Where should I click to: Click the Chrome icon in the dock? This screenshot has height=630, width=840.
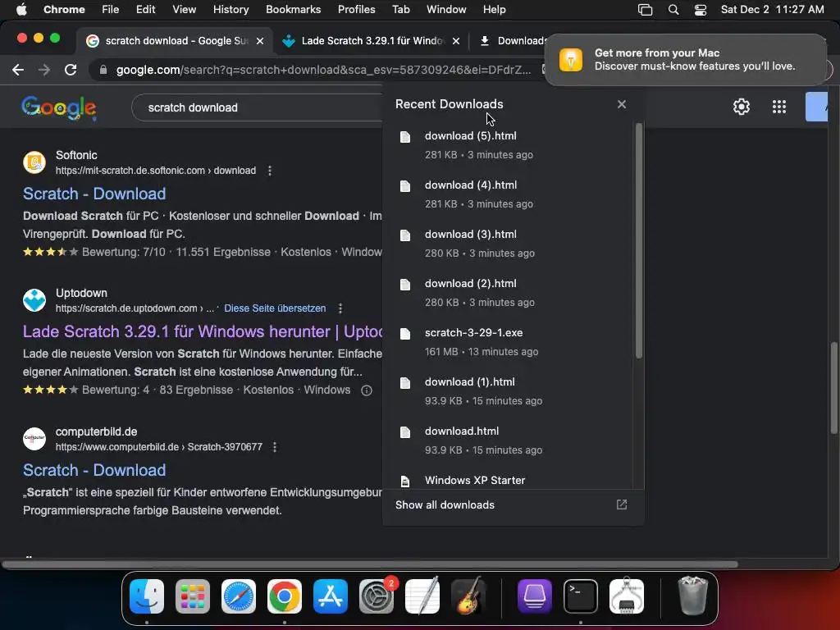285,596
